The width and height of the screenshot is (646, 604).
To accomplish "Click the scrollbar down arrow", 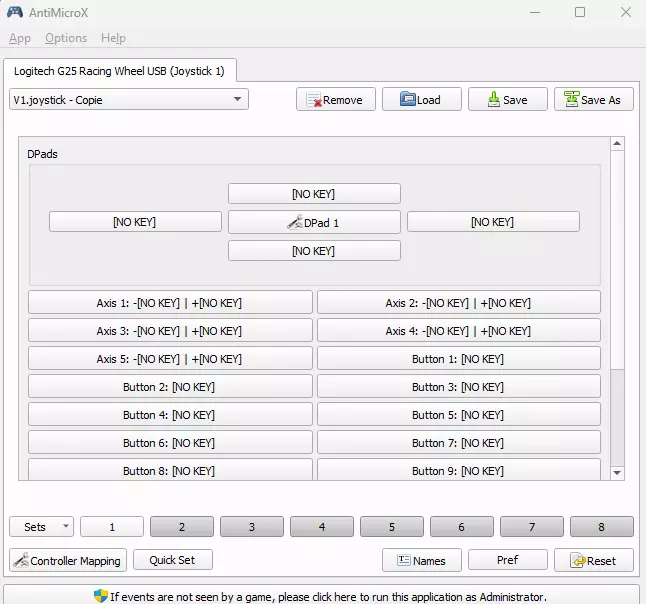I will coord(617,473).
